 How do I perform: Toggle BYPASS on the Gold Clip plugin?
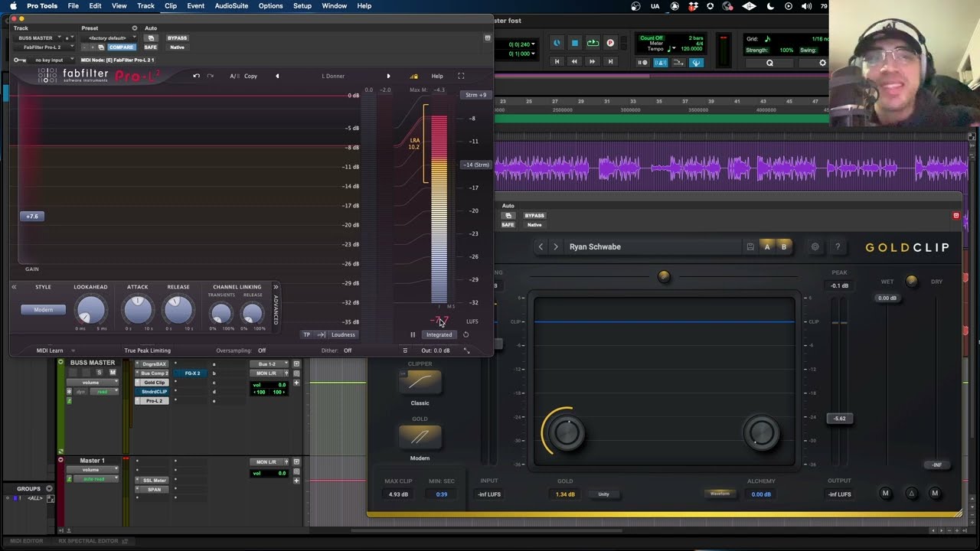click(534, 216)
